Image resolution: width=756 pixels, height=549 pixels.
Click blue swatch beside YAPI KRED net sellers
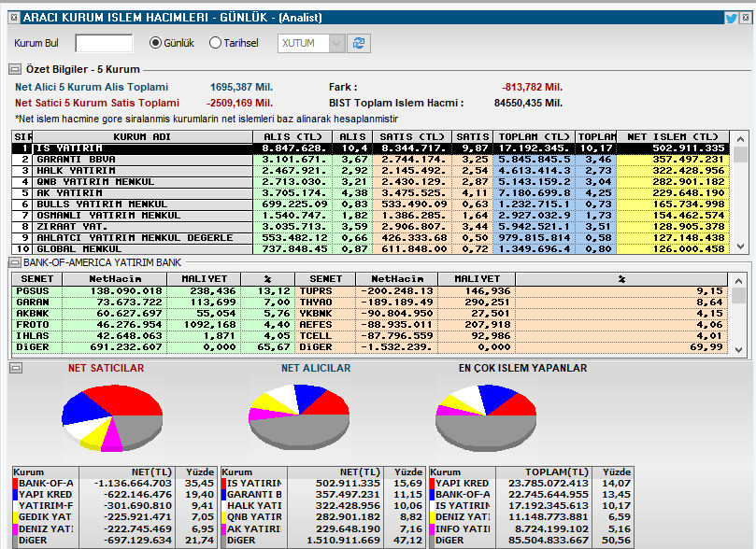click(16, 495)
